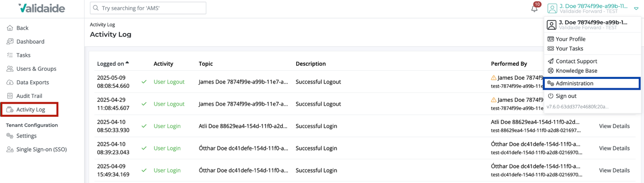Click the Description column header
Screen dimensions: 644x183
click(311, 64)
